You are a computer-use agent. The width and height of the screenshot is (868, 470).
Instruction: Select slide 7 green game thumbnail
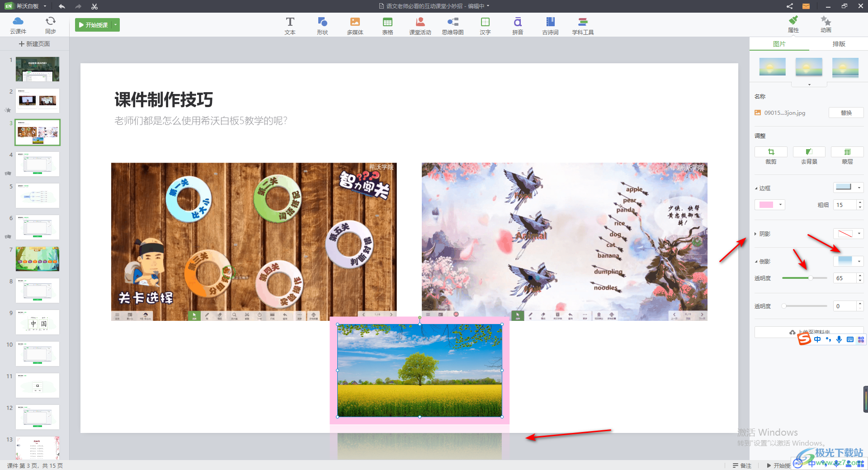click(38, 259)
